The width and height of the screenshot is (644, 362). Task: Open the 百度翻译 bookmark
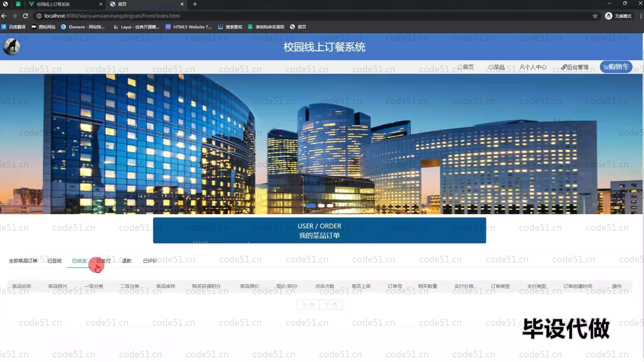tap(13, 27)
